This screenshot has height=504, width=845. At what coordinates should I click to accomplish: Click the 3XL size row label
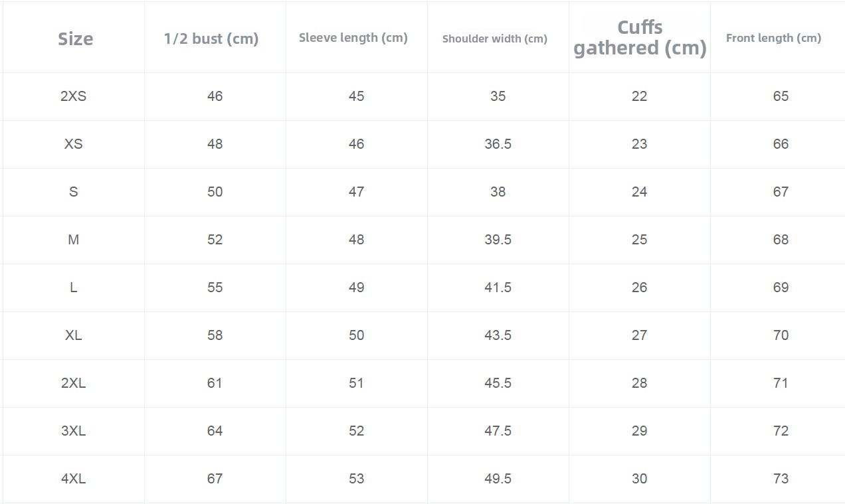[x=73, y=431]
